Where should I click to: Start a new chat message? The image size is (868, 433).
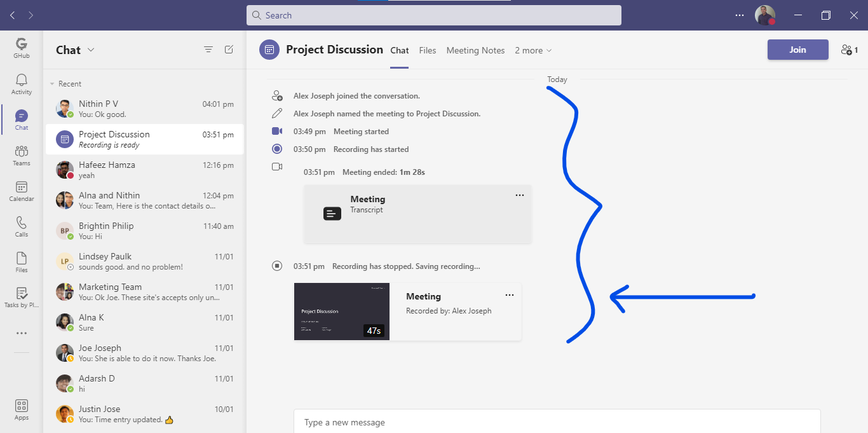pos(228,49)
